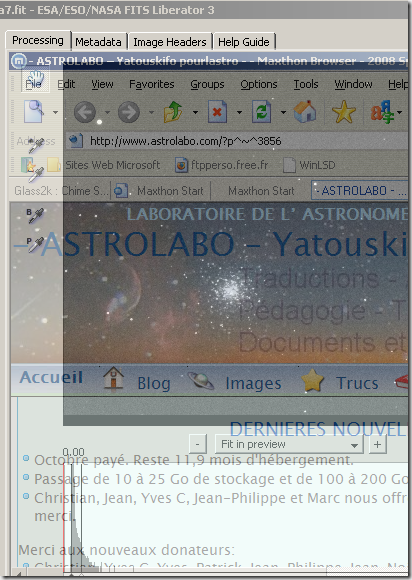Switch to the second Maxthon Start tab

pyautogui.click(x=261, y=191)
